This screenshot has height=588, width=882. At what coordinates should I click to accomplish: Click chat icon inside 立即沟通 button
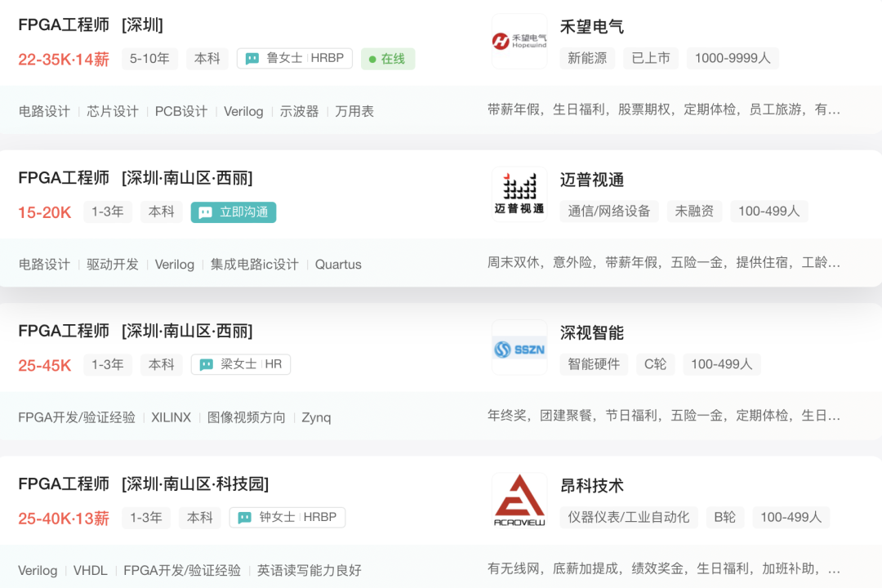click(206, 212)
